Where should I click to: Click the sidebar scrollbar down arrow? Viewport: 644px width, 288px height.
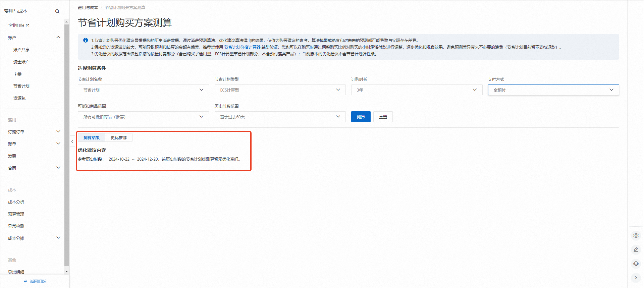point(66,272)
